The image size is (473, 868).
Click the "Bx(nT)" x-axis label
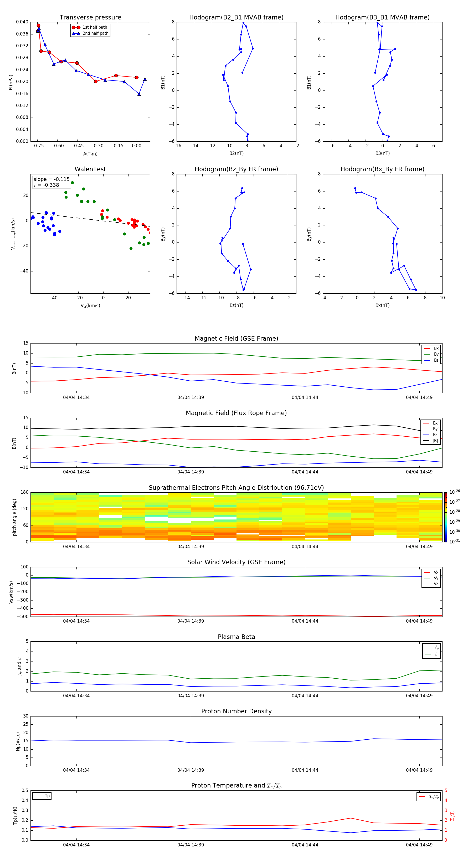pyautogui.click(x=382, y=305)
